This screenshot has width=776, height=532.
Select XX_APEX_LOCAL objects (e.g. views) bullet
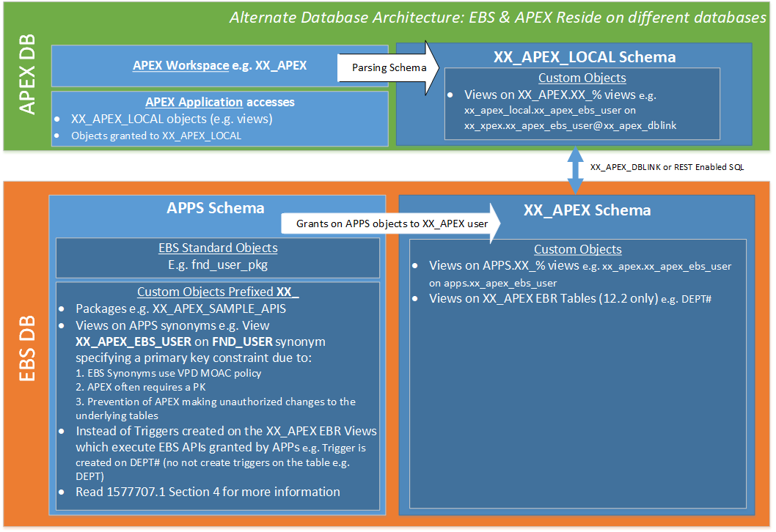pyautogui.click(x=172, y=119)
